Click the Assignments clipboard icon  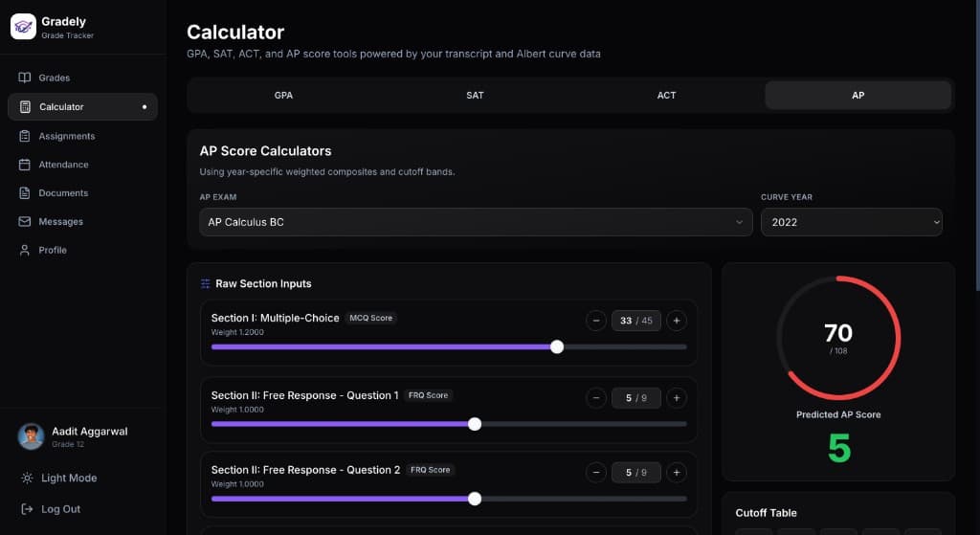pos(24,136)
